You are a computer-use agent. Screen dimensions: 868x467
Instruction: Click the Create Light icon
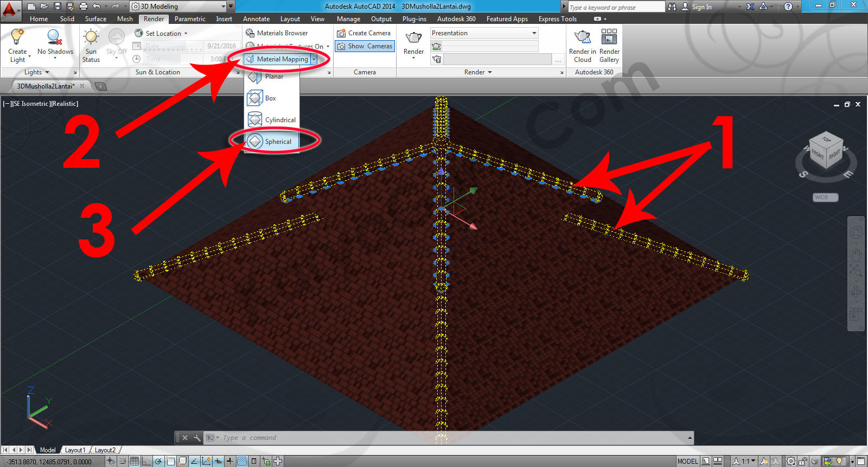click(17, 38)
